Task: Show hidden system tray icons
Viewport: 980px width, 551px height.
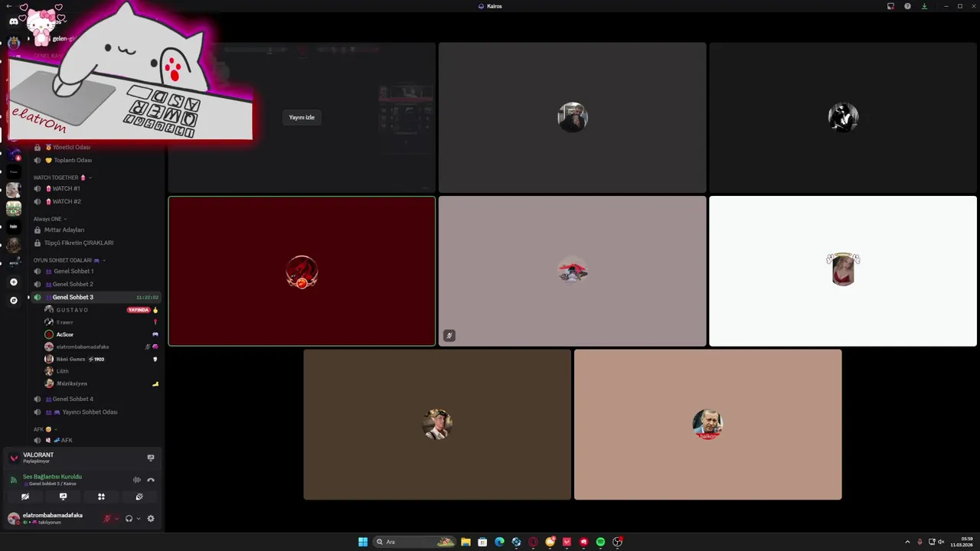Action: click(907, 542)
